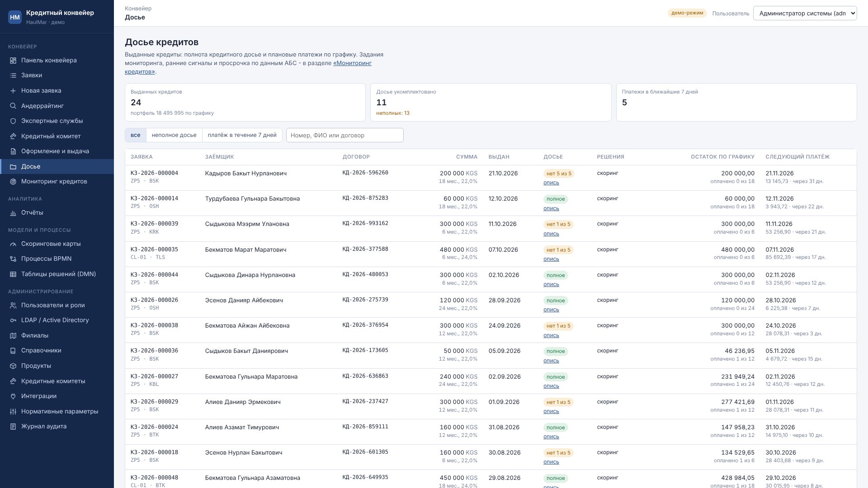Click contract number КД-2026-480053
Screen dimensions: 868x488
tap(365, 274)
